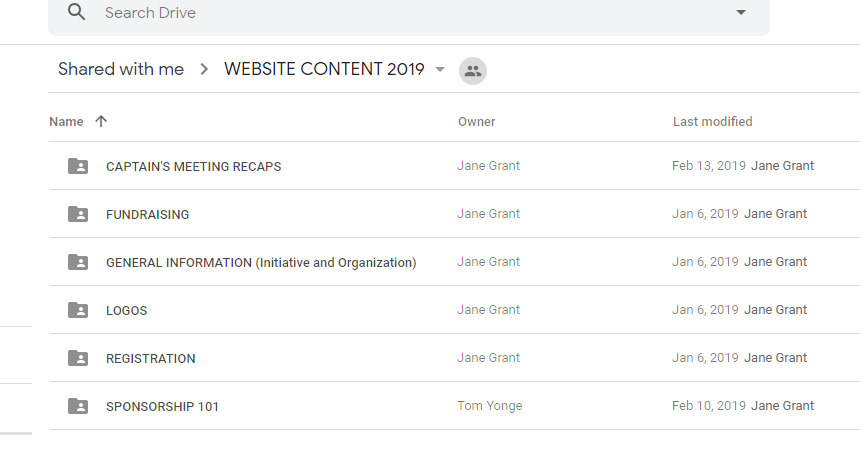The width and height of the screenshot is (860, 466).
Task: Click Feb 10, 2019 modified date
Action: [x=709, y=406]
